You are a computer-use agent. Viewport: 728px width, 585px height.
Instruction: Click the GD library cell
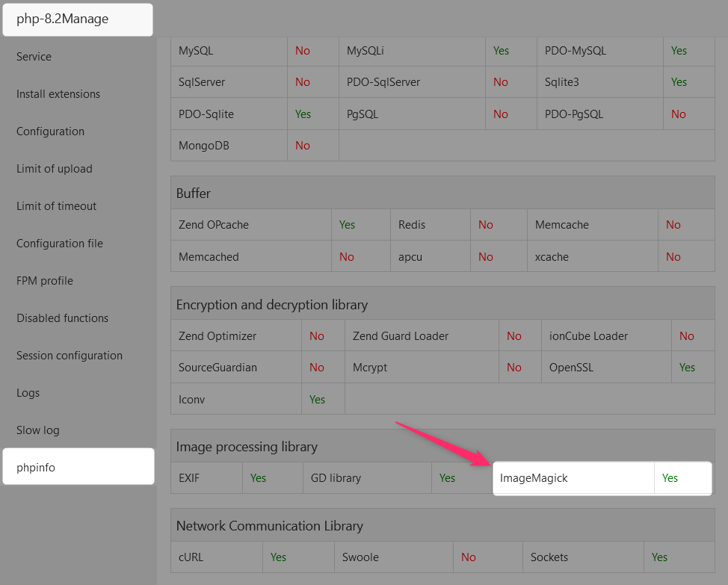336,478
